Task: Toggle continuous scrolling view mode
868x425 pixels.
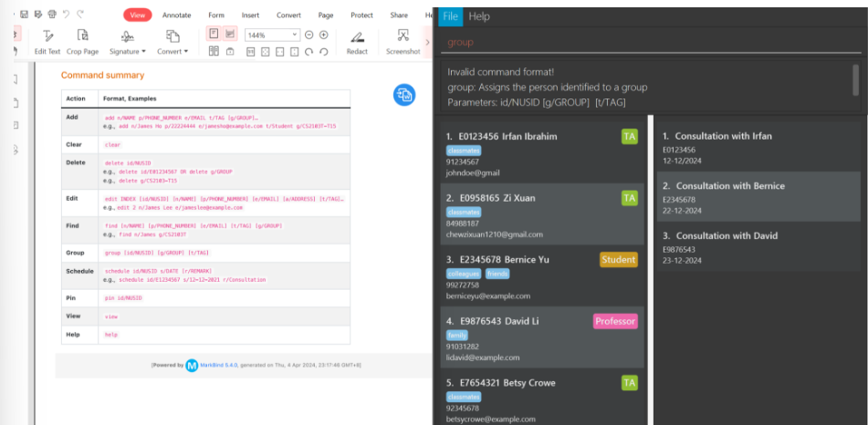Action: (x=230, y=34)
